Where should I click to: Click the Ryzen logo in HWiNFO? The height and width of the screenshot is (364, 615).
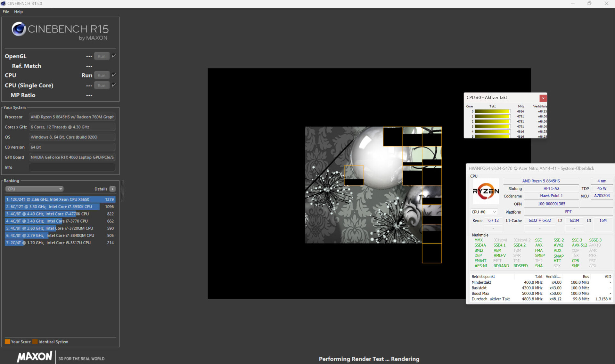[486, 191]
